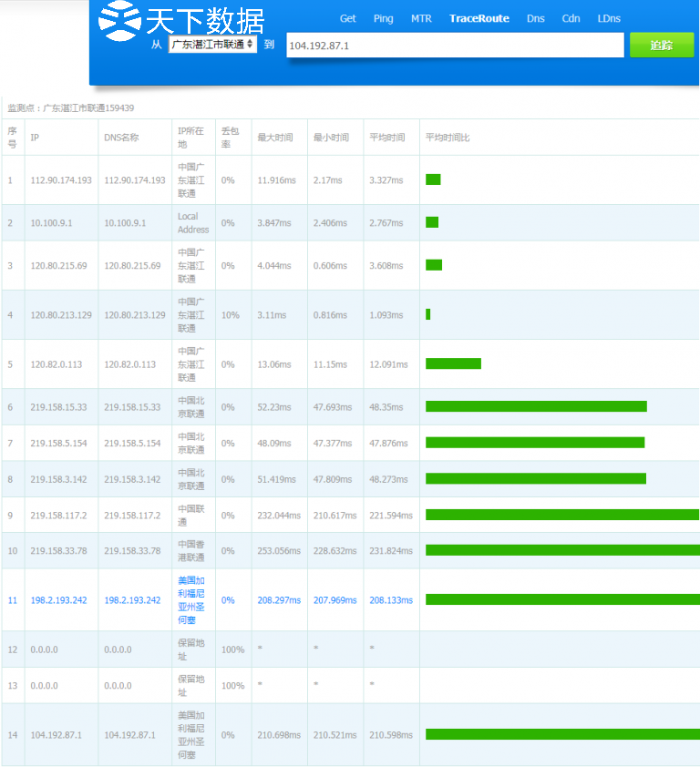Click hop 11 DNS名称 link 198.2.193.242
The width and height of the screenshot is (700, 767).
tap(132, 600)
